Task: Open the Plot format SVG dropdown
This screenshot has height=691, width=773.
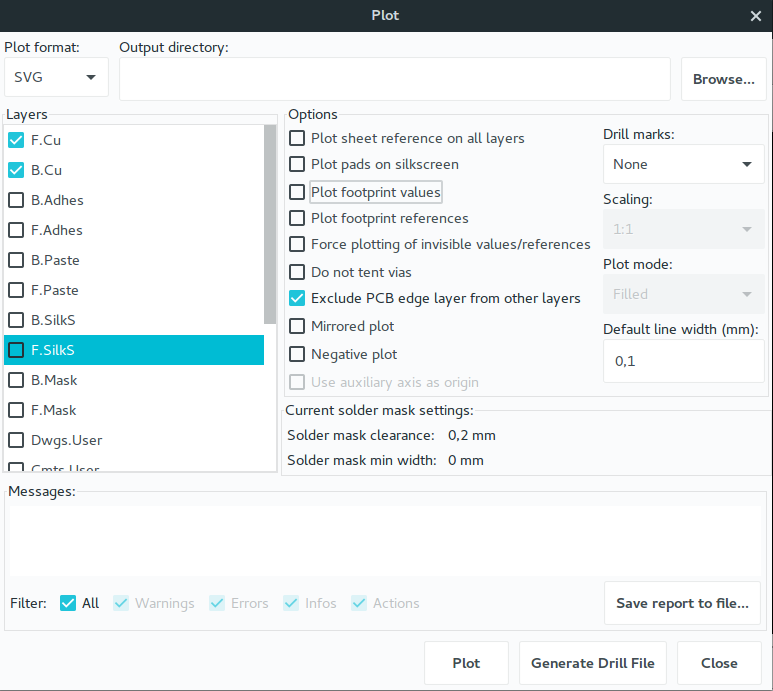Action: click(56, 77)
